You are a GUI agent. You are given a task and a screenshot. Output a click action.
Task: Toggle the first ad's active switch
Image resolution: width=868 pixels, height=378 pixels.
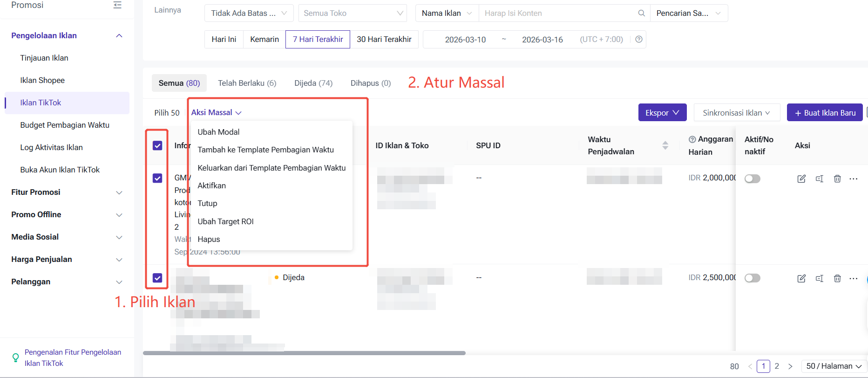tap(752, 179)
